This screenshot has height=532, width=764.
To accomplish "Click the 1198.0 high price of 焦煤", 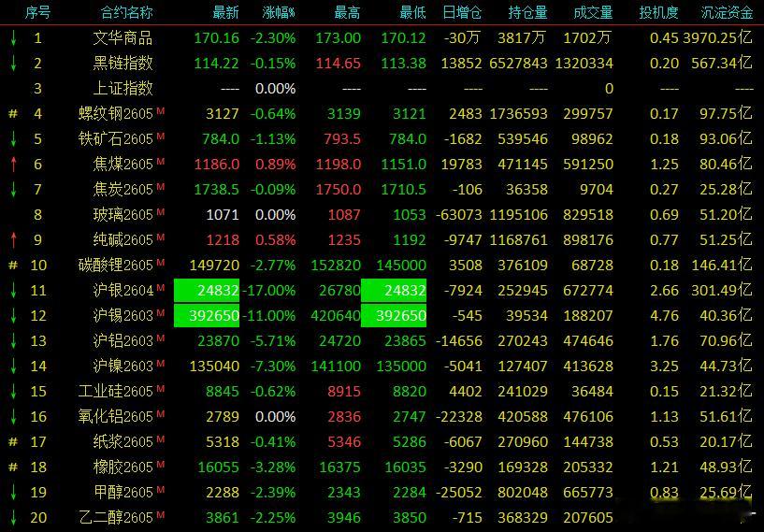I will coord(339,165).
